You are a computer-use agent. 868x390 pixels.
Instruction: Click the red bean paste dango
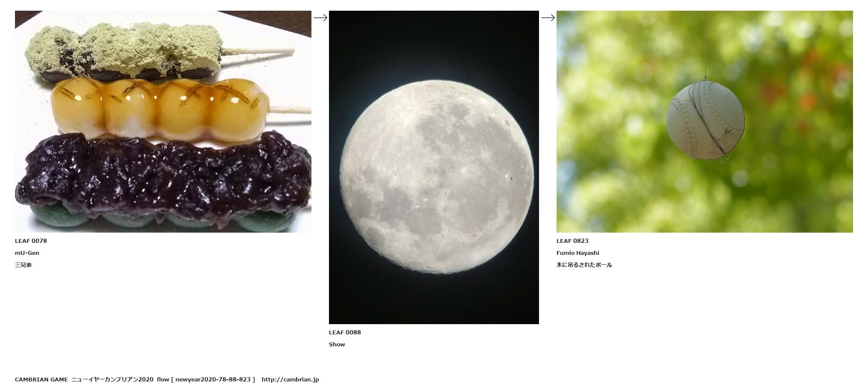click(163, 180)
